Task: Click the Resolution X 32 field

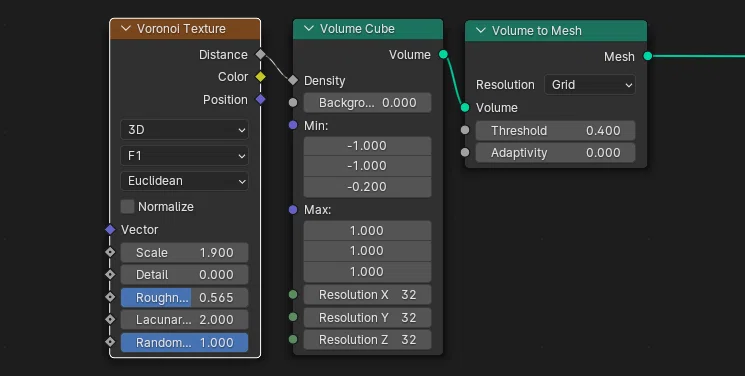Action: 367,295
